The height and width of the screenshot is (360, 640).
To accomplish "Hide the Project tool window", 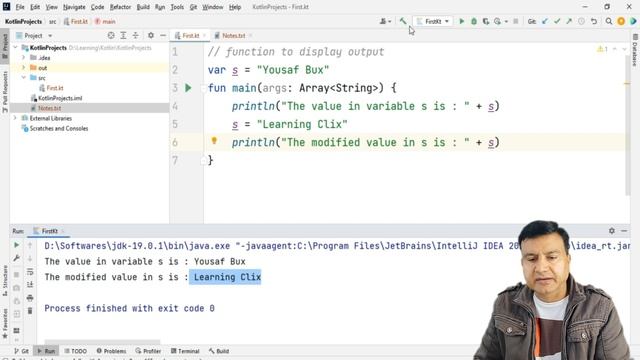I will [x=163, y=36].
